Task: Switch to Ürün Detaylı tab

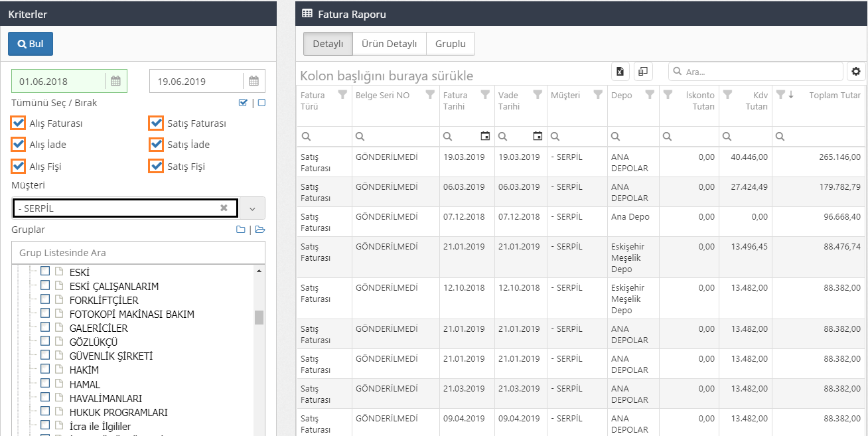Action: (x=389, y=44)
